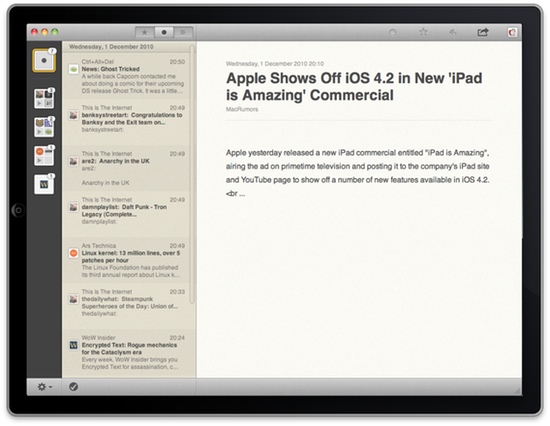Select the all-unread sidebar tile with dot
Screen dimensions: 550x426
coord(44,60)
